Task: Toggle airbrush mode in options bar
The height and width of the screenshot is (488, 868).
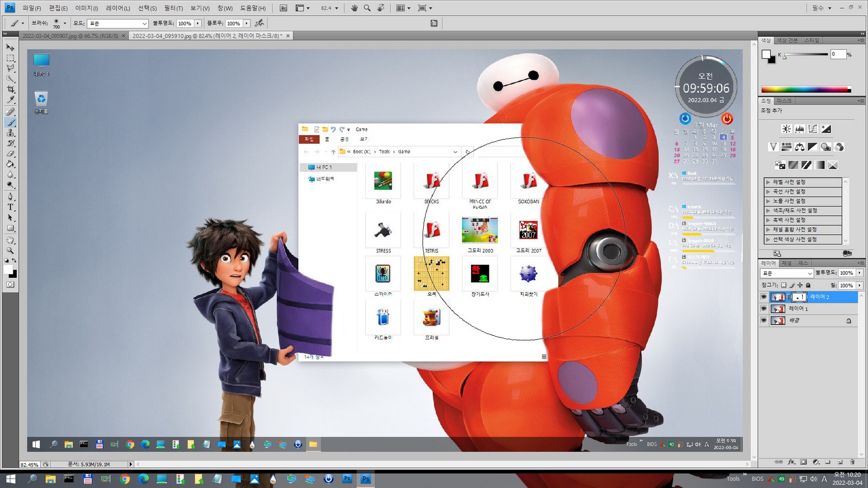Action: [x=259, y=23]
